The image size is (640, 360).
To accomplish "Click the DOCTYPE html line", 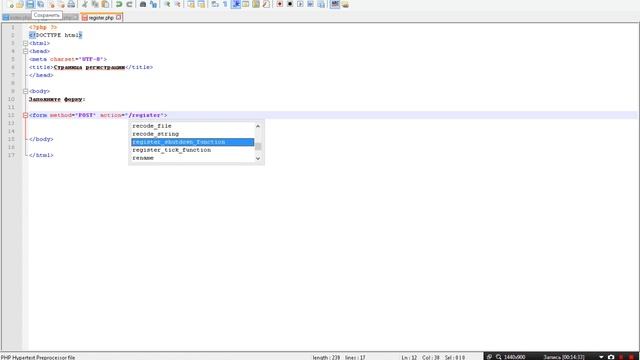I will pyautogui.click(x=56, y=36).
